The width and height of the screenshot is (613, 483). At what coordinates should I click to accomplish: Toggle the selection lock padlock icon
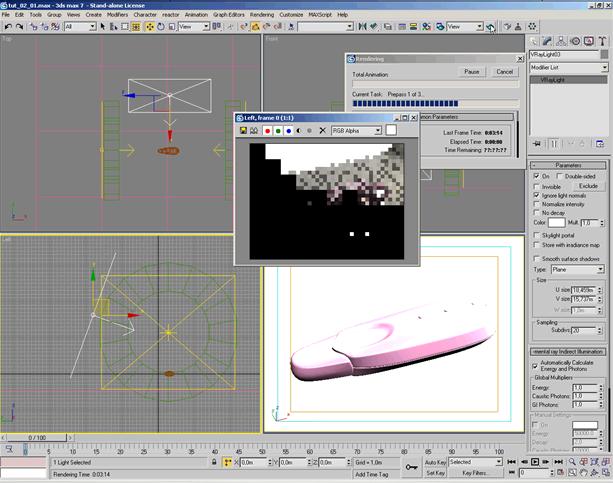coord(214,462)
